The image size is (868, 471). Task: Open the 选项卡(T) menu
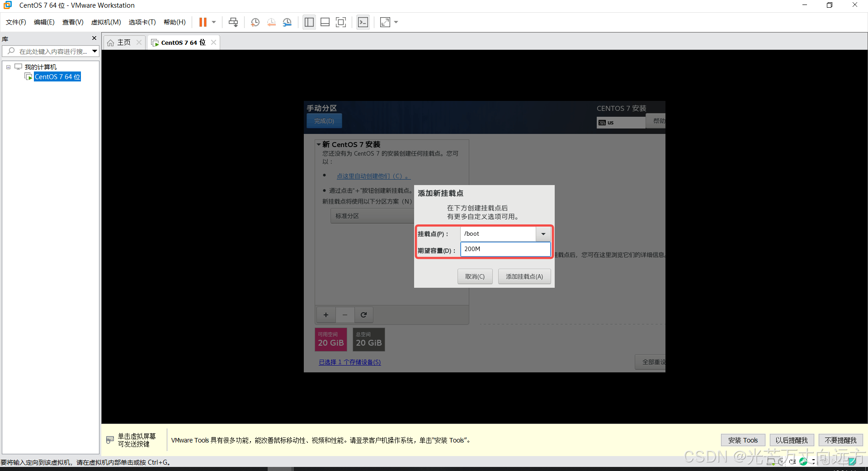point(142,22)
